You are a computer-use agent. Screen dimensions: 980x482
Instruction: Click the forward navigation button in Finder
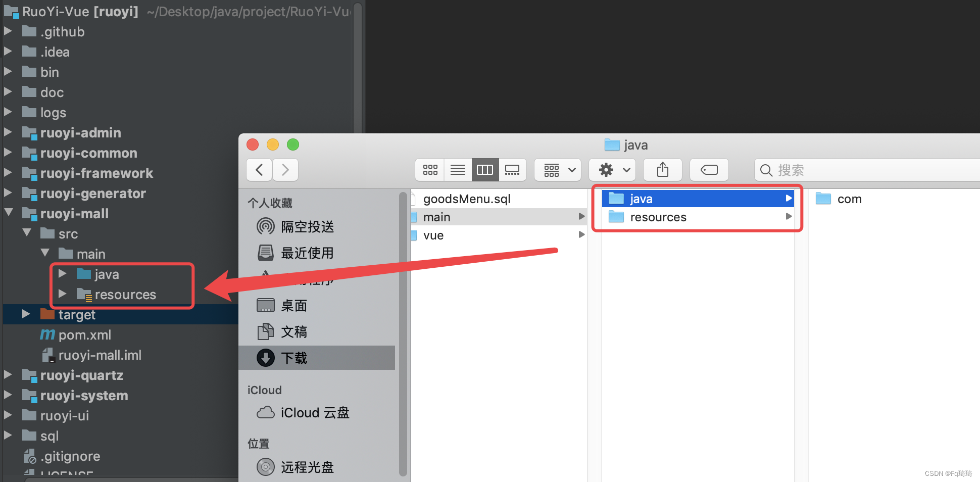tap(285, 170)
